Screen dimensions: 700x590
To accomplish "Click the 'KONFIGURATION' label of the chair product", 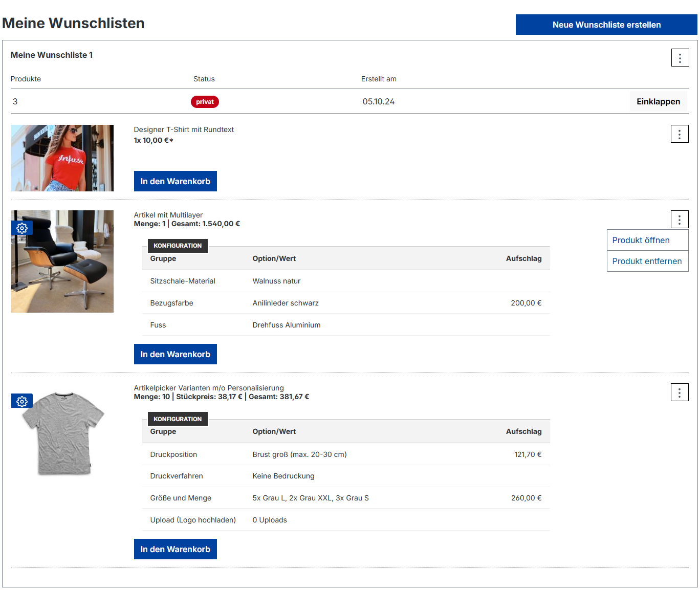I will pos(178,246).
